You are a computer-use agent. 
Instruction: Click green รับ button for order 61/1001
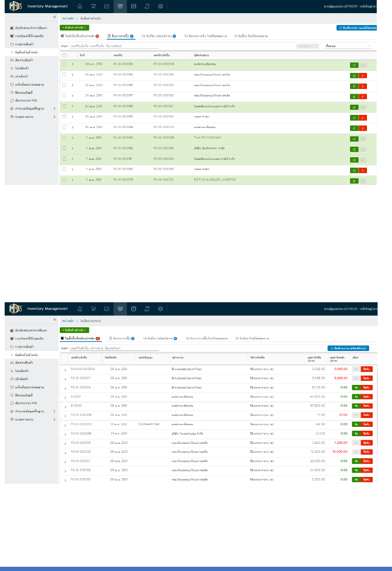(x=356, y=397)
